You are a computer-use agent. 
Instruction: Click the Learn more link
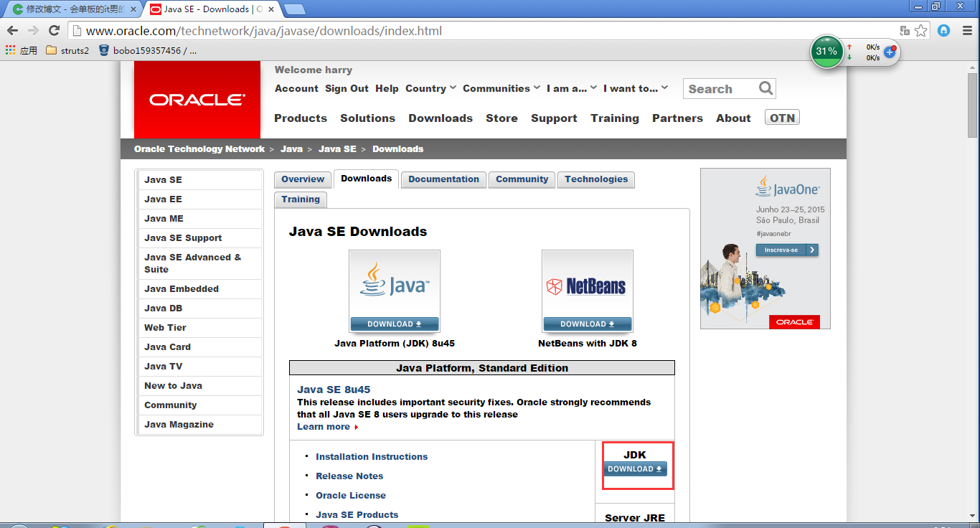point(327,427)
